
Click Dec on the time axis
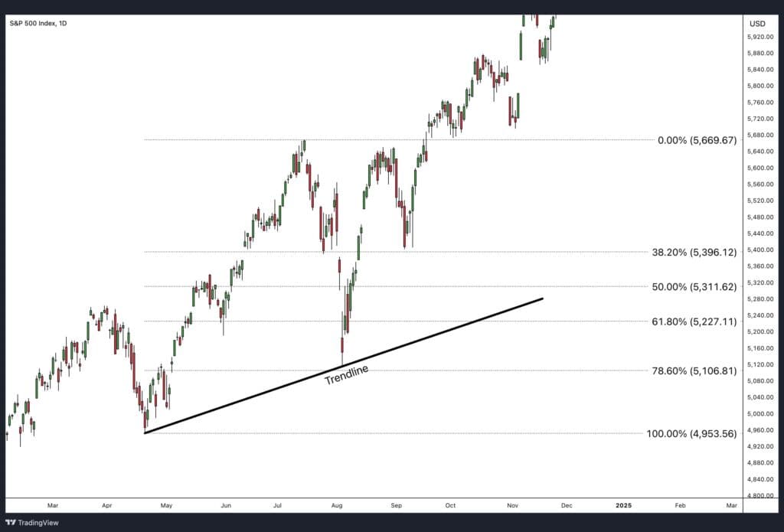[567, 505]
